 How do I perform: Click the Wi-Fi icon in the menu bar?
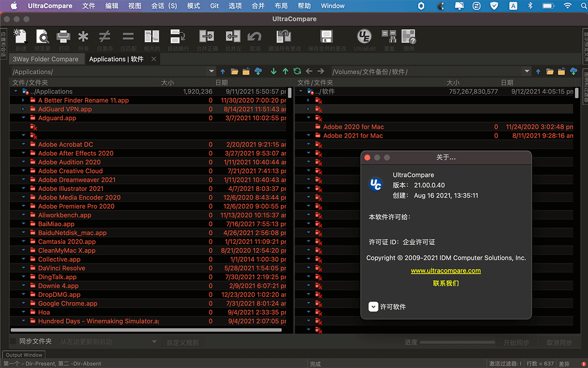[567, 6]
